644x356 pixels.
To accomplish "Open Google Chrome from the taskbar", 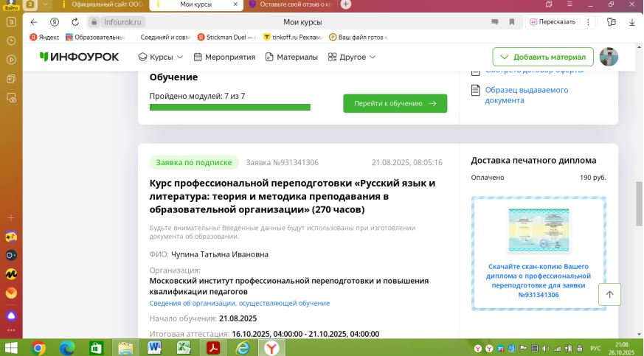I will tap(38, 346).
